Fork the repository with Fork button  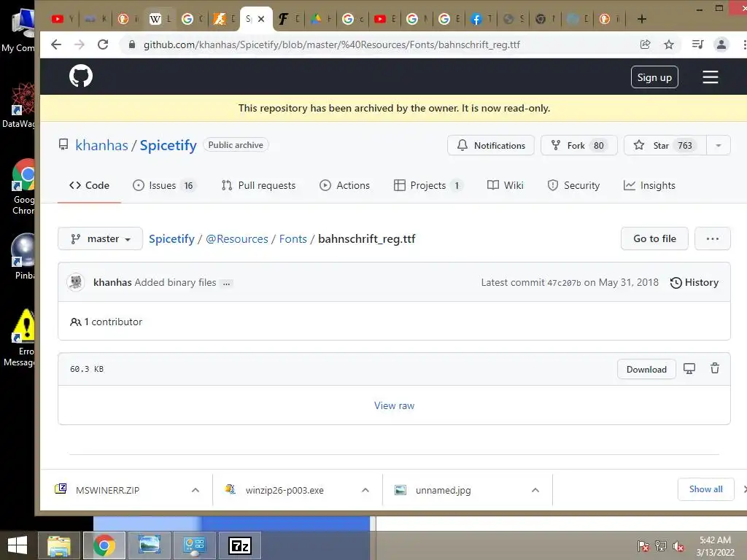pos(578,145)
